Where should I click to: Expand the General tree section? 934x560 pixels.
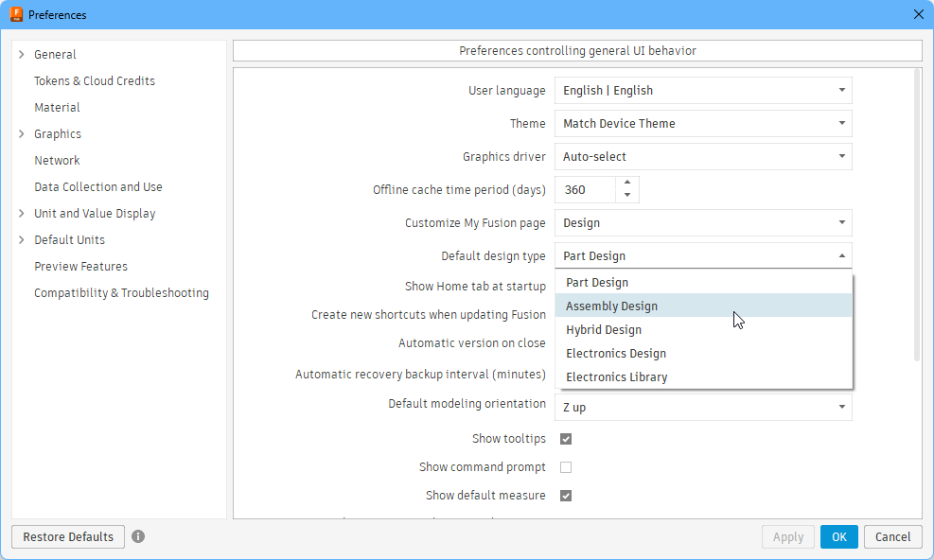point(22,55)
